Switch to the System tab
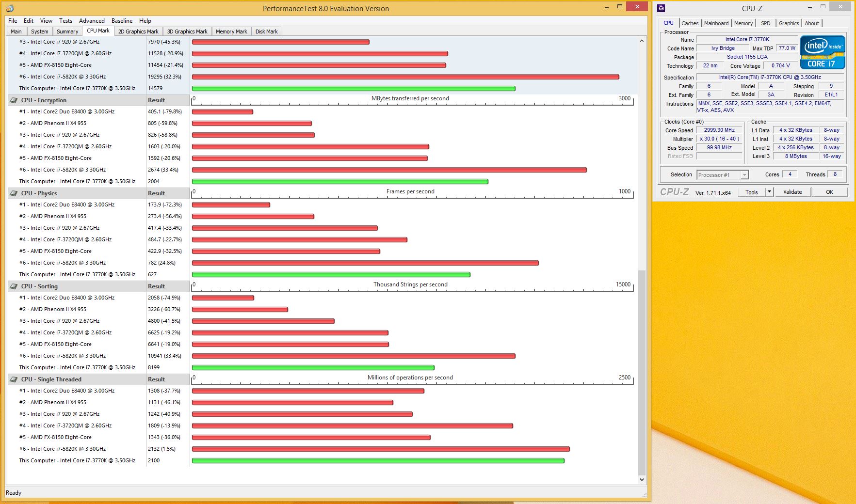 point(39,31)
